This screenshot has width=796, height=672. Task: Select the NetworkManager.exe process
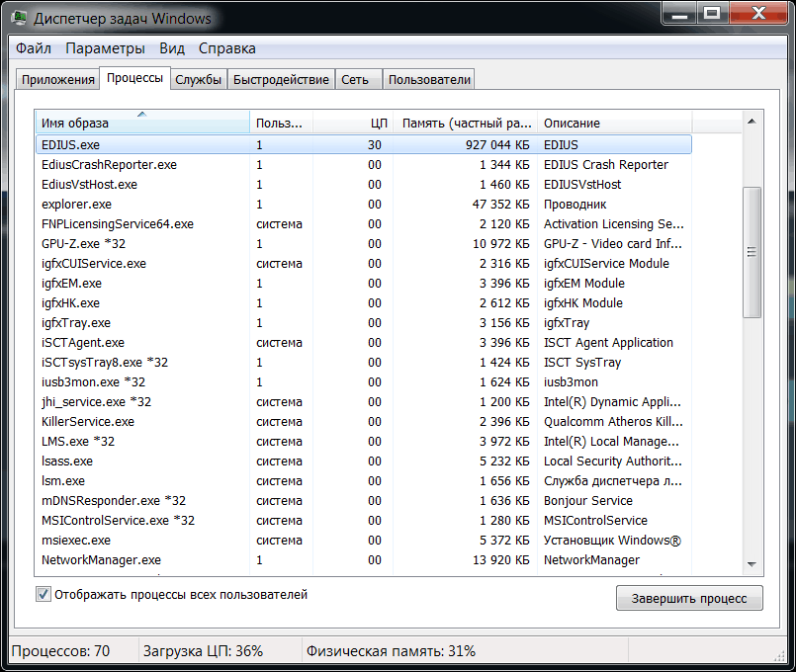[364, 560]
